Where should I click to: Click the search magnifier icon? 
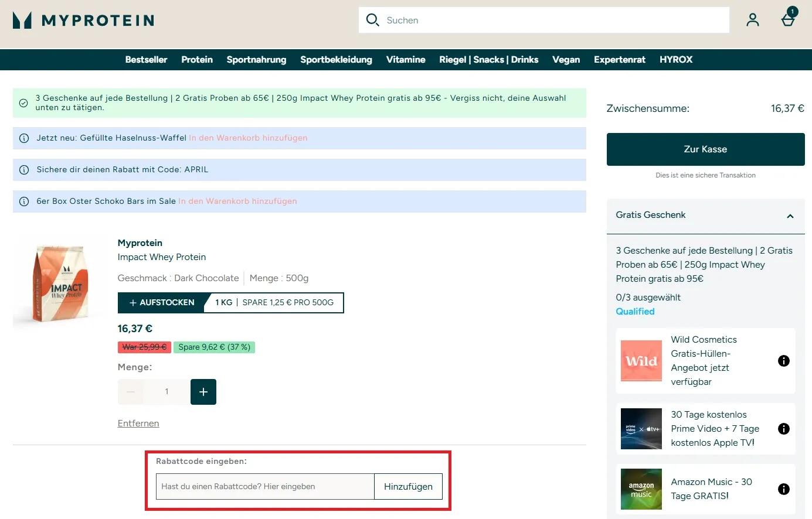[x=372, y=20]
